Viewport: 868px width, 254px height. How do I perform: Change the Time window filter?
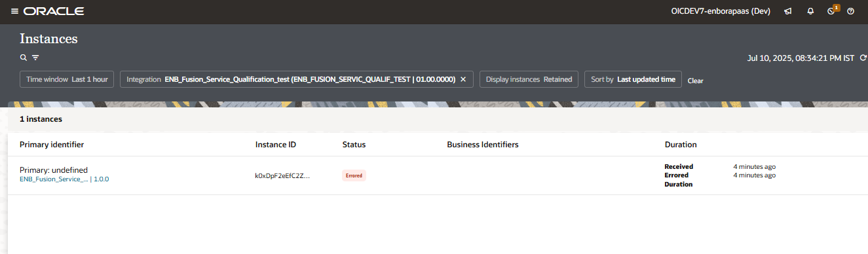[x=67, y=79]
